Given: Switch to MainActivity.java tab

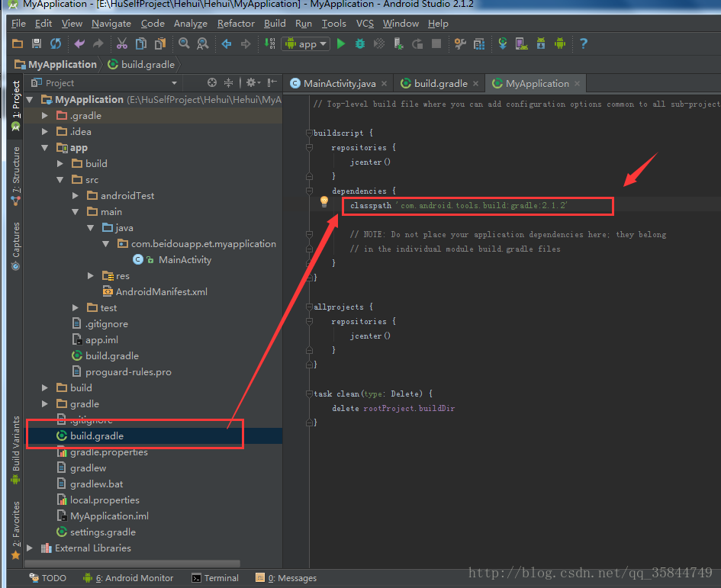Looking at the screenshot, I should (340, 84).
